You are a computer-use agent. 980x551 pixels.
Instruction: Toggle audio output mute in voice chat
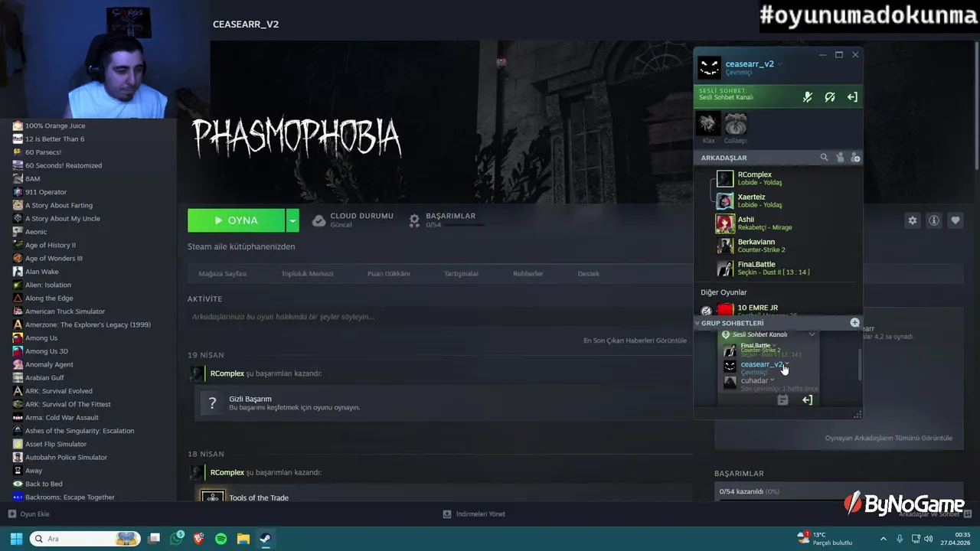click(x=830, y=97)
